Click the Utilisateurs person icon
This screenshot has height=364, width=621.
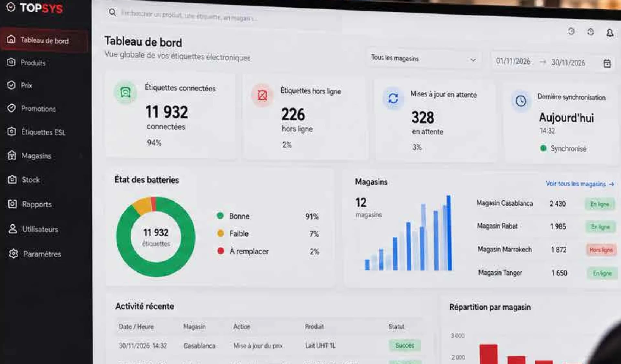(x=13, y=229)
